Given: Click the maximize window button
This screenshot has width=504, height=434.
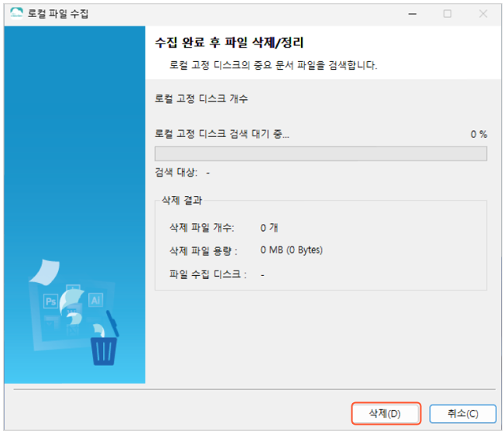Looking at the screenshot, I should (447, 14).
